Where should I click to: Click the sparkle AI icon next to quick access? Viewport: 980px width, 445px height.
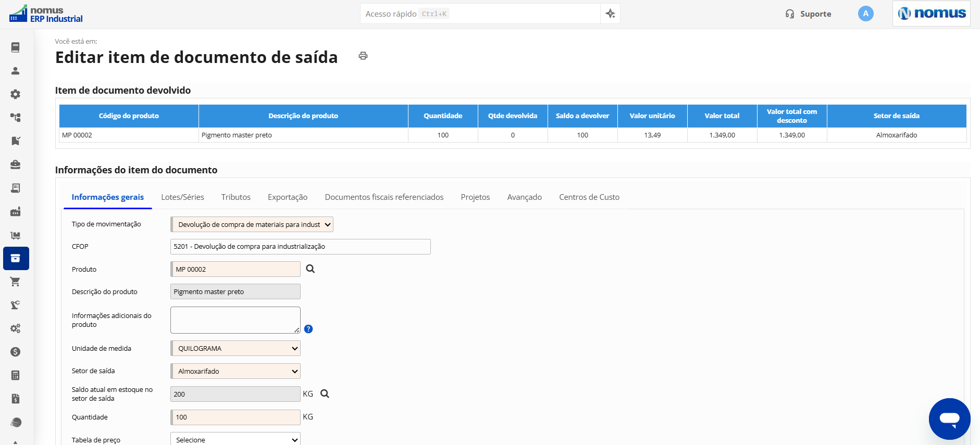(x=611, y=14)
